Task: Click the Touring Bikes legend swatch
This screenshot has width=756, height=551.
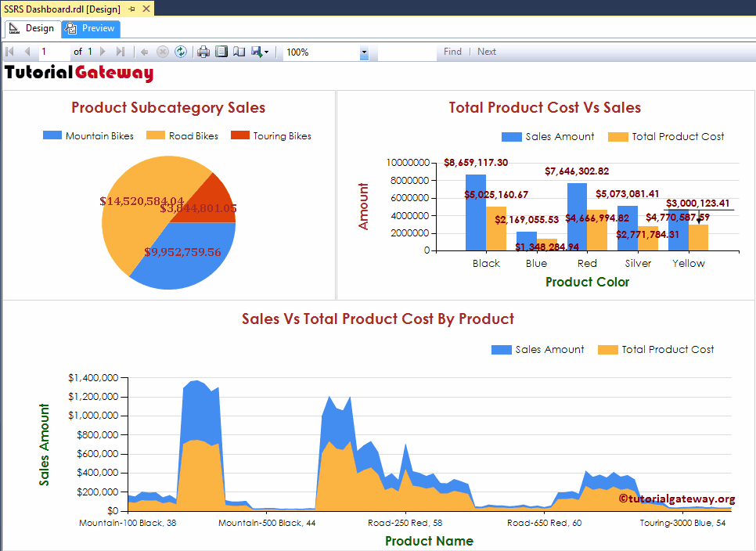Action: pos(240,135)
